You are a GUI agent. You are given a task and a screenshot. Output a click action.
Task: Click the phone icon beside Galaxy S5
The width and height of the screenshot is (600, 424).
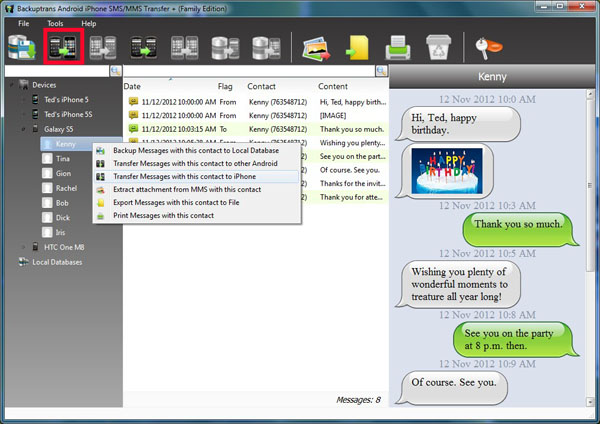coord(35,129)
